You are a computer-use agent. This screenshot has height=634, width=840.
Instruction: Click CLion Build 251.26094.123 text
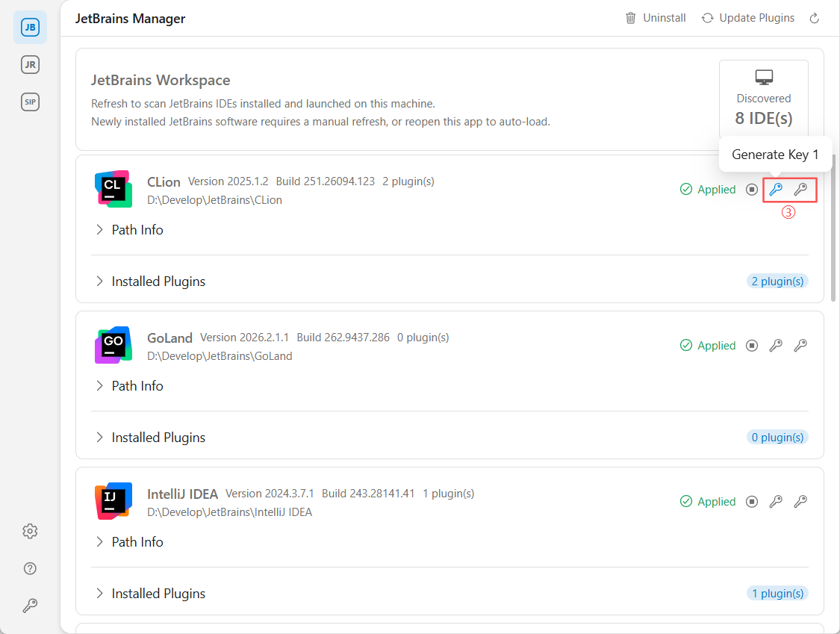click(326, 181)
